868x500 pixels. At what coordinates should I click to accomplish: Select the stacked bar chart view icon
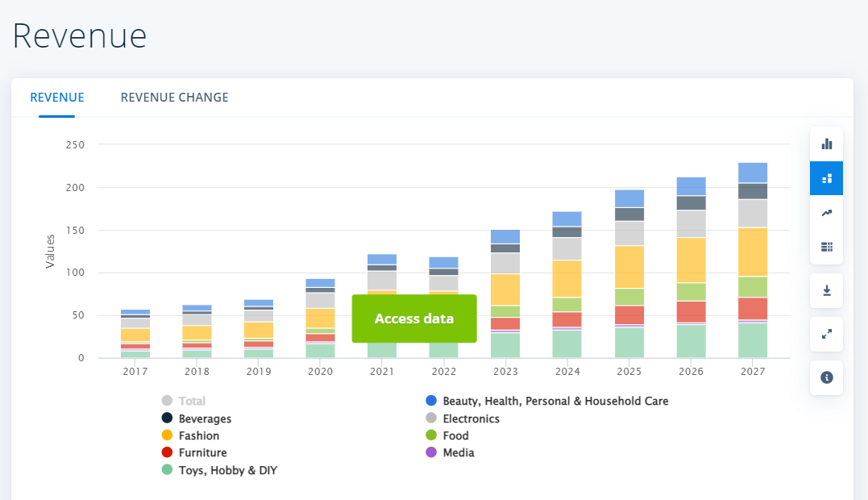[x=826, y=178]
